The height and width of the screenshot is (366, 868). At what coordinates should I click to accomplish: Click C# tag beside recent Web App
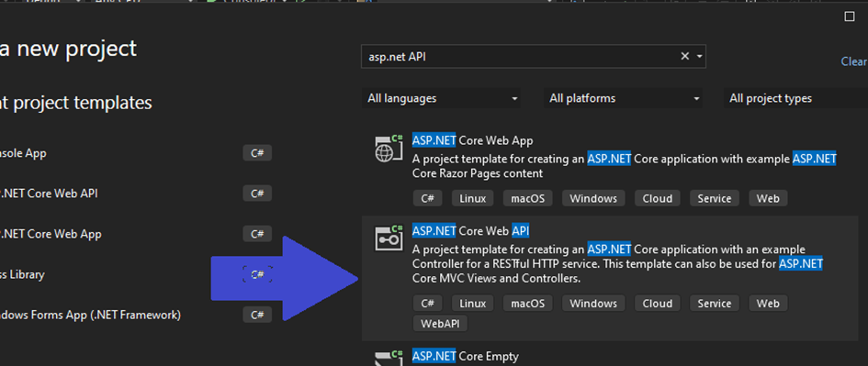click(257, 234)
